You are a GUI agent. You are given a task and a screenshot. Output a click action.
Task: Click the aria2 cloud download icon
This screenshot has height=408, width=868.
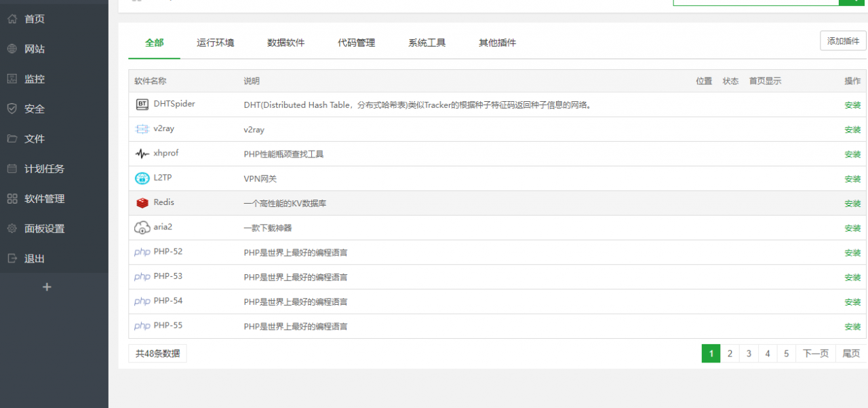coord(142,227)
